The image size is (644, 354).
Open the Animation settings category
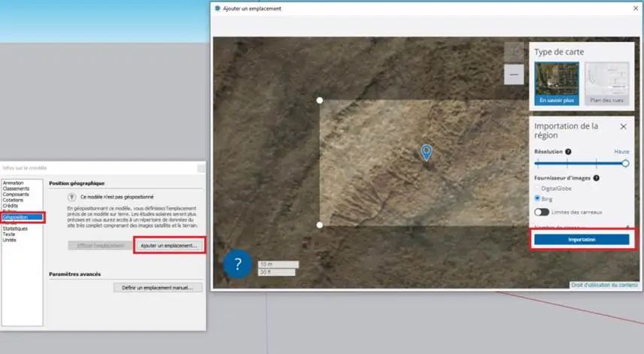(14, 183)
